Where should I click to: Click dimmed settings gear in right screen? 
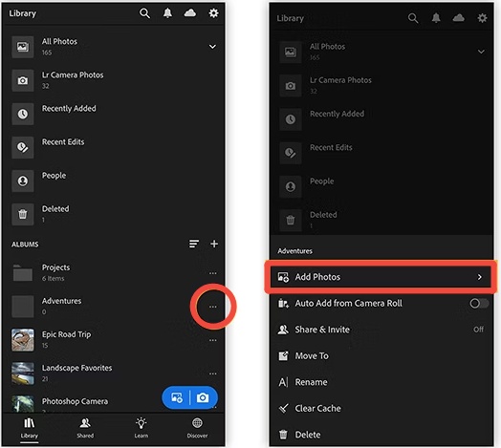482,18
